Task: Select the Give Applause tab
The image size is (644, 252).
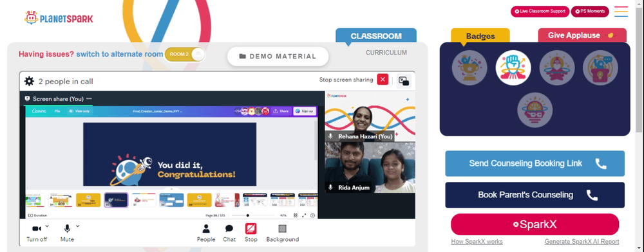Action: [x=582, y=35]
